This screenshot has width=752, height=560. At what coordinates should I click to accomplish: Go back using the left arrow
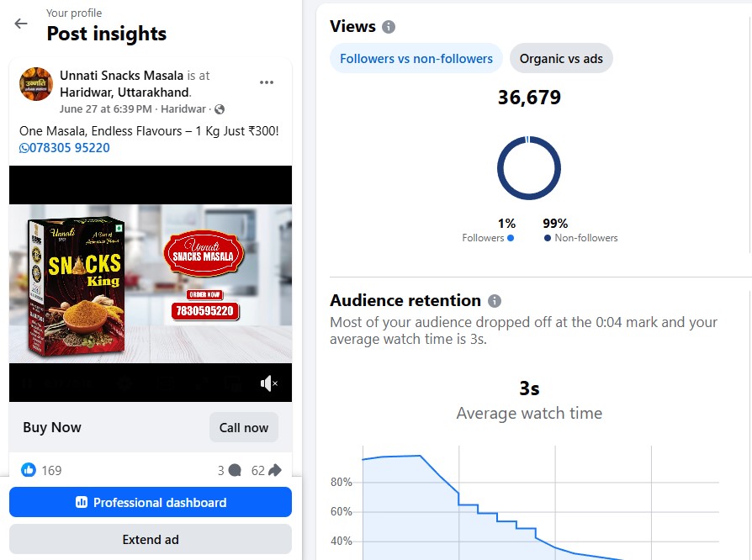tap(21, 24)
